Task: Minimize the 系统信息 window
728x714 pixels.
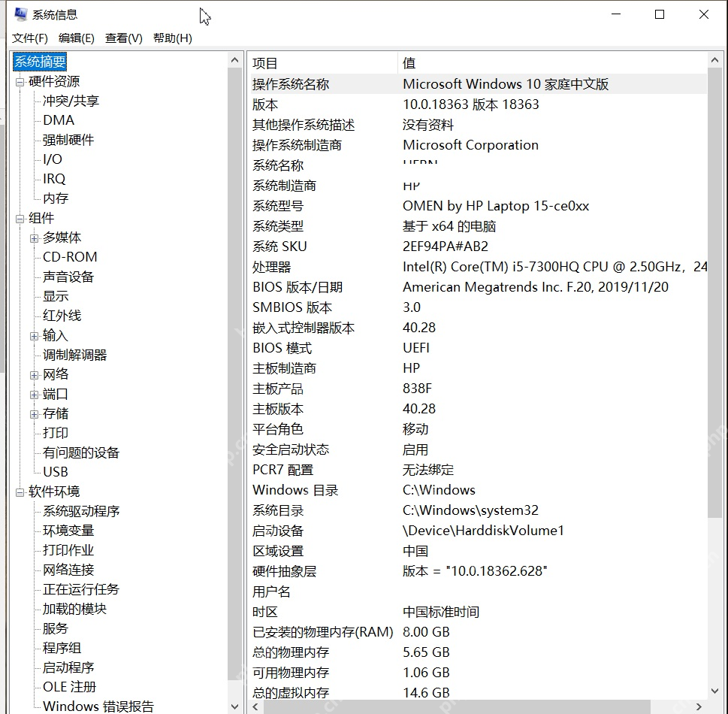Action: pyautogui.click(x=616, y=14)
